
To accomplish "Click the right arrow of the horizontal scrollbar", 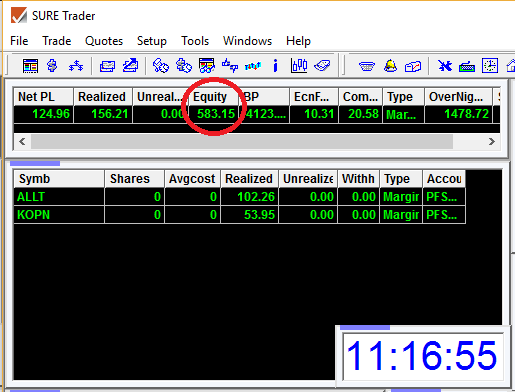I will 492,142.
